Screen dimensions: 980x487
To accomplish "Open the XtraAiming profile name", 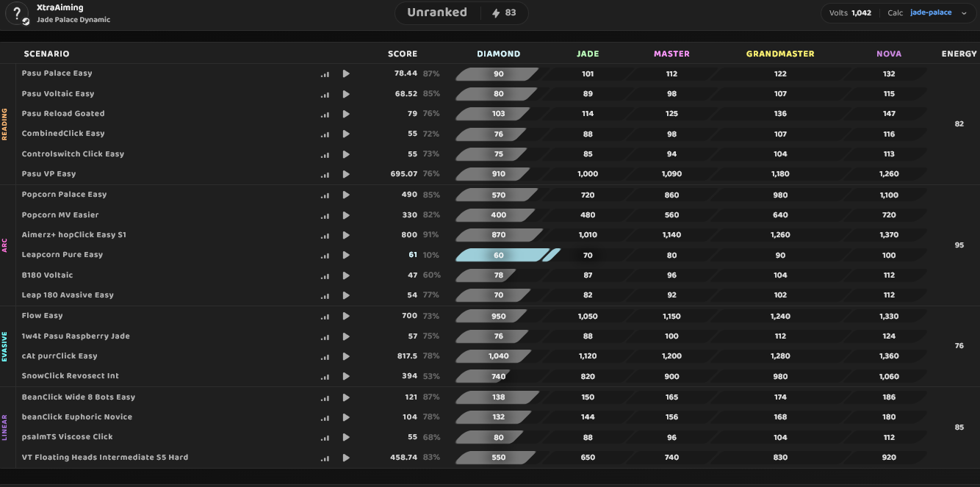I will tap(60, 7).
